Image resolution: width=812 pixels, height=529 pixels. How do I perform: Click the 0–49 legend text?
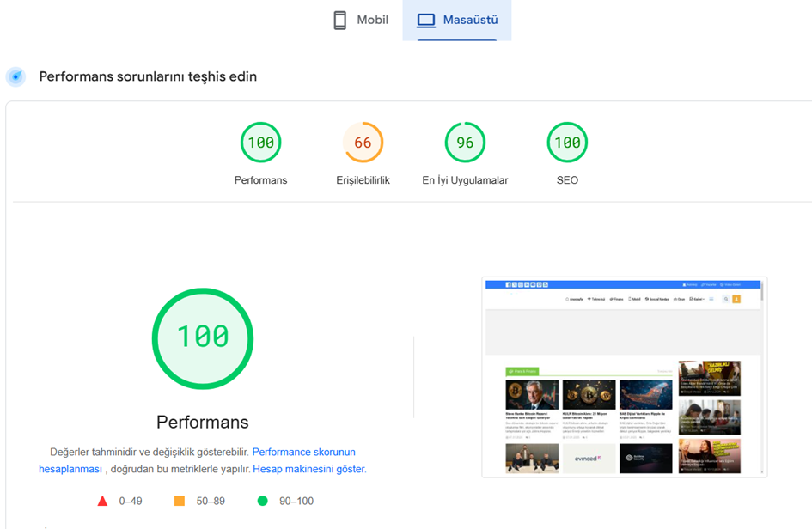pyautogui.click(x=131, y=501)
